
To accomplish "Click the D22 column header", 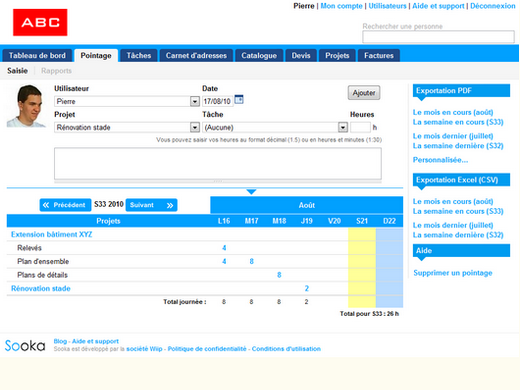I will [x=389, y=221].
